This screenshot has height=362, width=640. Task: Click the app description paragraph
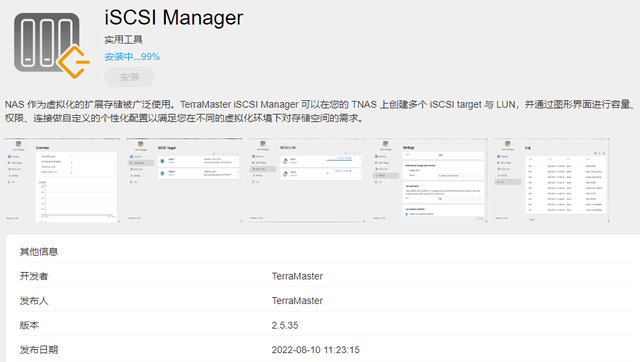(x=320, y=111)
